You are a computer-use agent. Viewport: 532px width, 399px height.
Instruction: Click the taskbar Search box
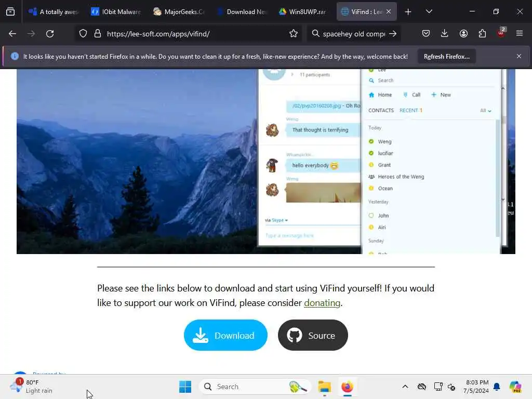point(255,387)
